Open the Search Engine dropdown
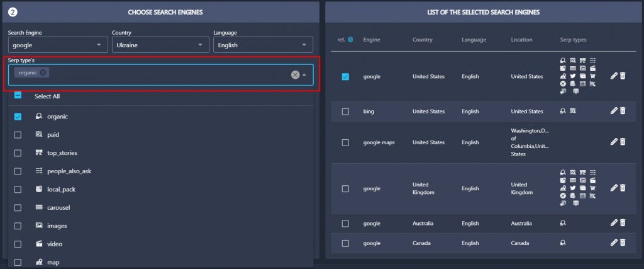Screen dimensions: 644x269 (x=58, y=45)
